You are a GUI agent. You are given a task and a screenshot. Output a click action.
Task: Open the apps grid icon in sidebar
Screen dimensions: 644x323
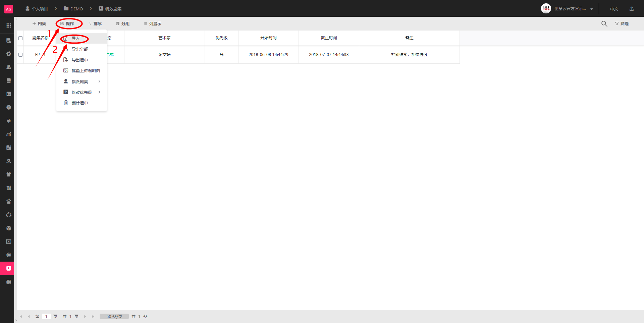pyautogui.click(x=9, y=25)
